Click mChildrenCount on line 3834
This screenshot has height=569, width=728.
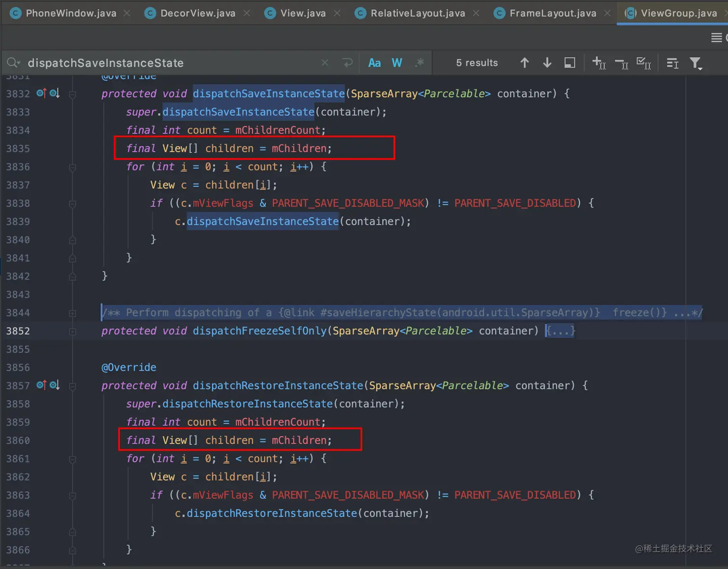pyautogui.click(x=277, y=130)
